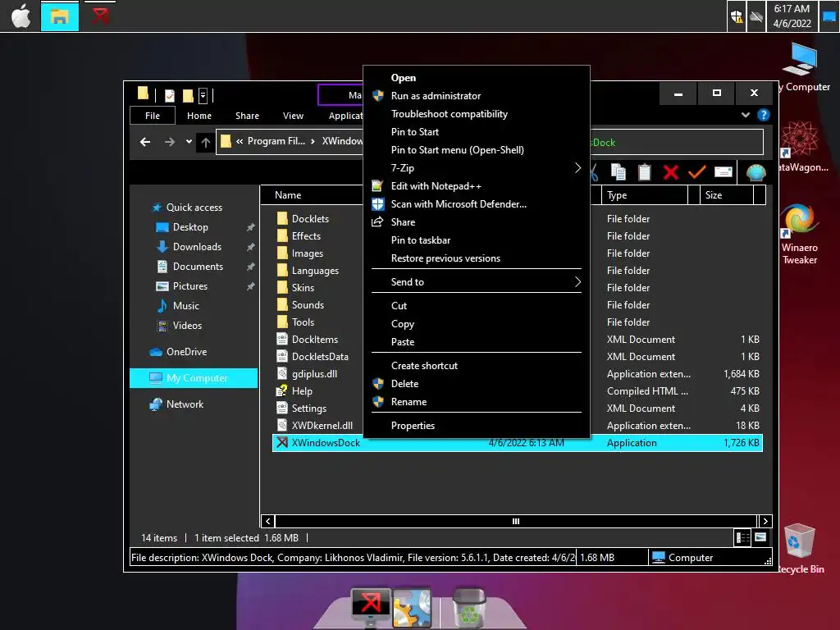This screenshot has width=840, height=630.
Task: Go up one folder level
Action: point(206,142)
